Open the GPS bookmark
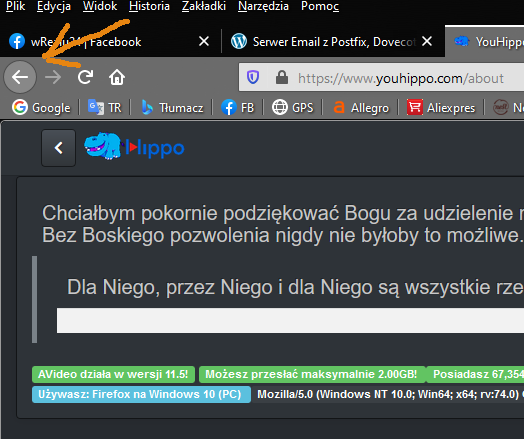The height and width of the screenshot is (439, 524). 293,108
